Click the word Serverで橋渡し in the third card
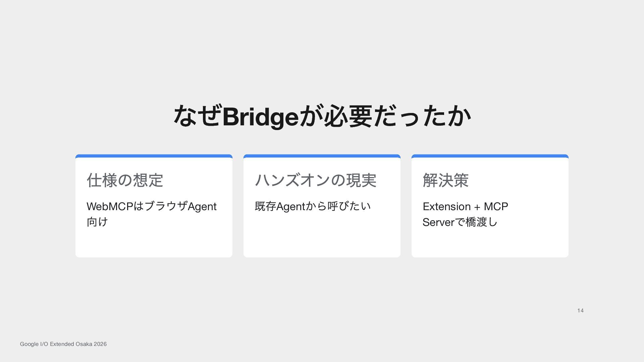Screen dimensions: 644x362 (460, 222)
